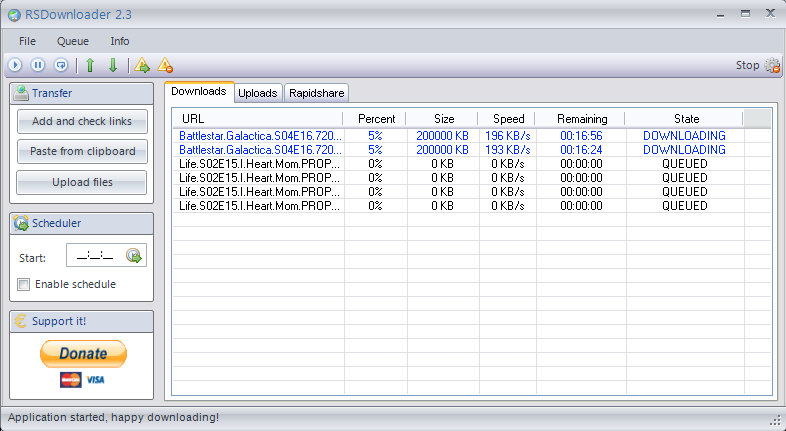
Task: Click the Scheduler panel title text
Action: tap(57, 223)
